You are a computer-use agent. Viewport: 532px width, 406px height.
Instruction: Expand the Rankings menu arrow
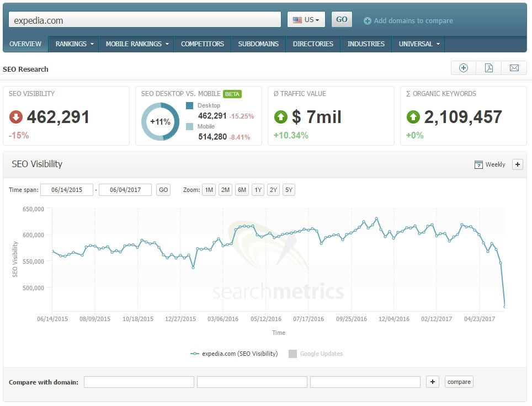pos(92,44)
